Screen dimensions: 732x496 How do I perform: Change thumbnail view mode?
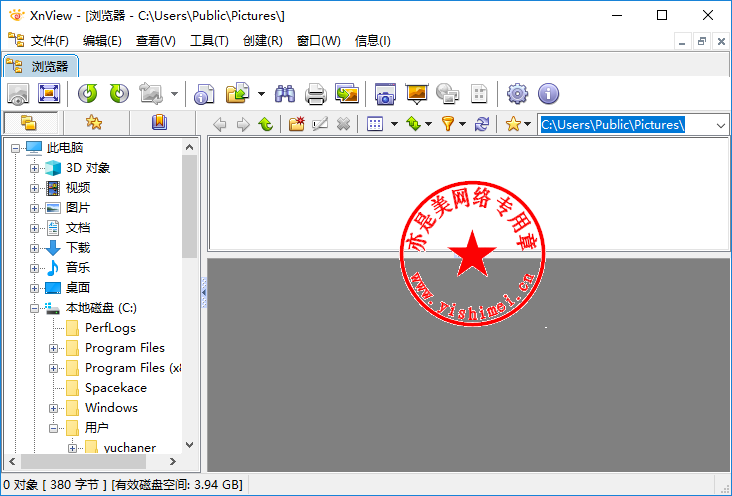tap(375, 124)
